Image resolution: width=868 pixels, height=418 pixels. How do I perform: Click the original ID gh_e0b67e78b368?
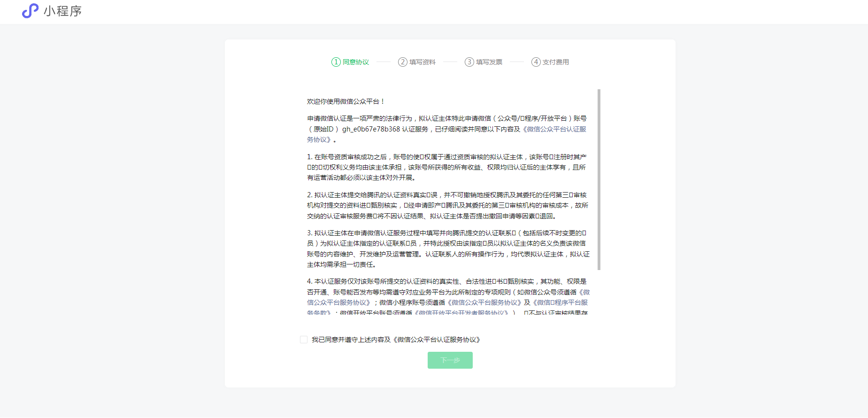(371, 129)
